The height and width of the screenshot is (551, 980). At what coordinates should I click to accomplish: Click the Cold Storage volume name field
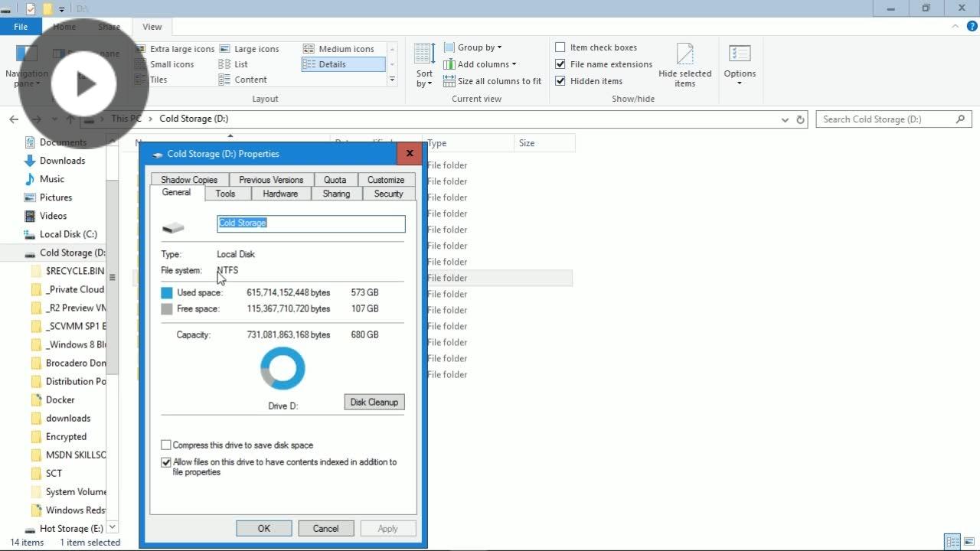(311, 223)
